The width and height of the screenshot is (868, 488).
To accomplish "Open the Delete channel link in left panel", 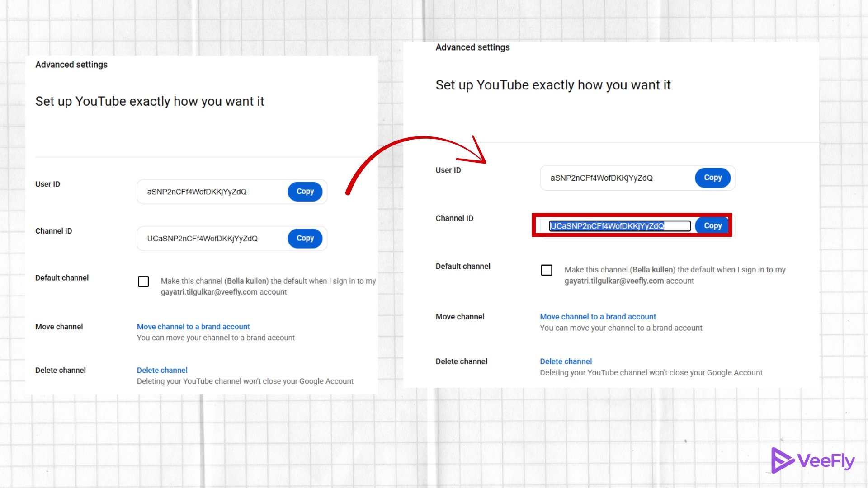I will tap(162, 370).
